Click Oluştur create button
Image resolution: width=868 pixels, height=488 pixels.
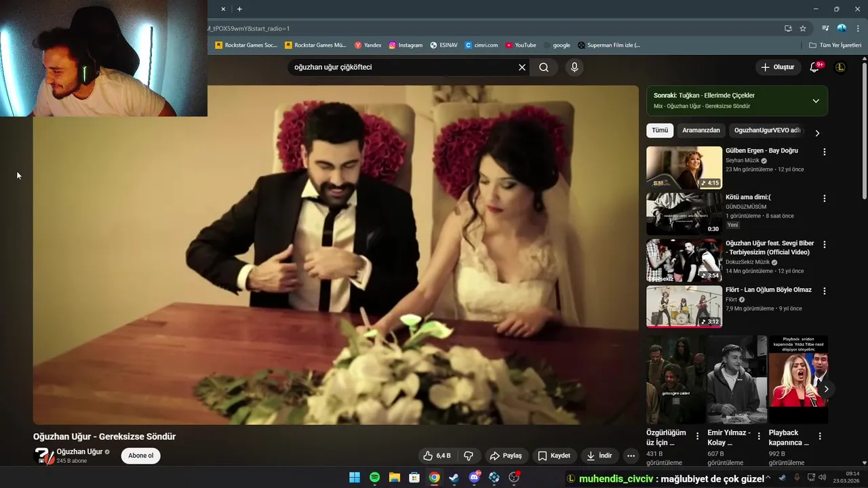click(x=777, y=67)
